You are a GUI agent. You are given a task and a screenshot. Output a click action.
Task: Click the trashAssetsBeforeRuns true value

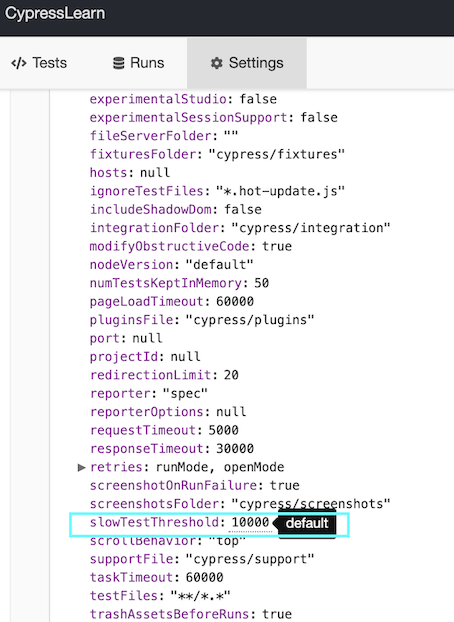coord(277,614)
